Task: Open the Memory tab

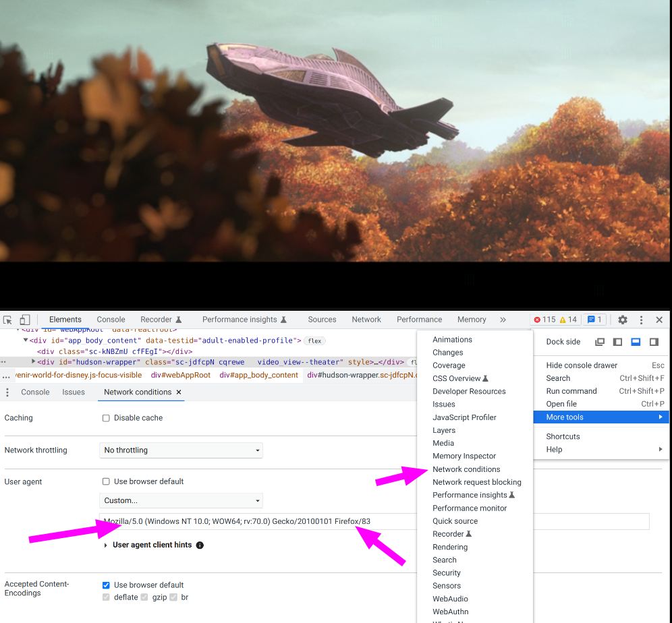Action: [x=472, y=320]
